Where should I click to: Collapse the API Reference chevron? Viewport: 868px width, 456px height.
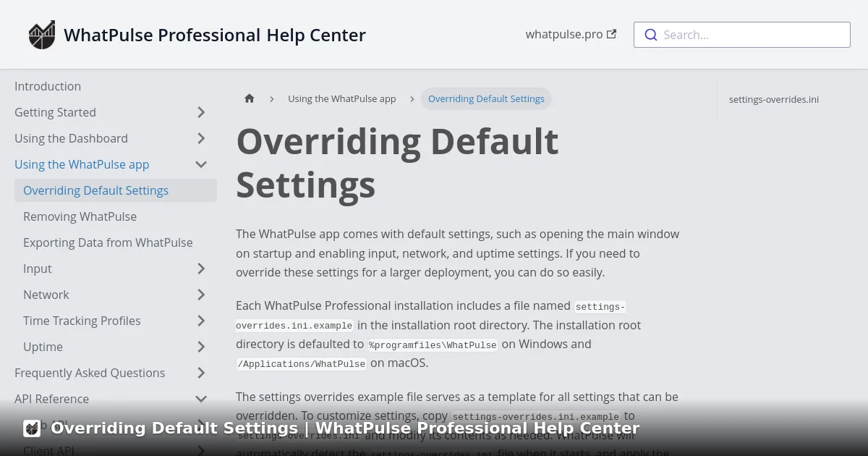tap(201, 399)
